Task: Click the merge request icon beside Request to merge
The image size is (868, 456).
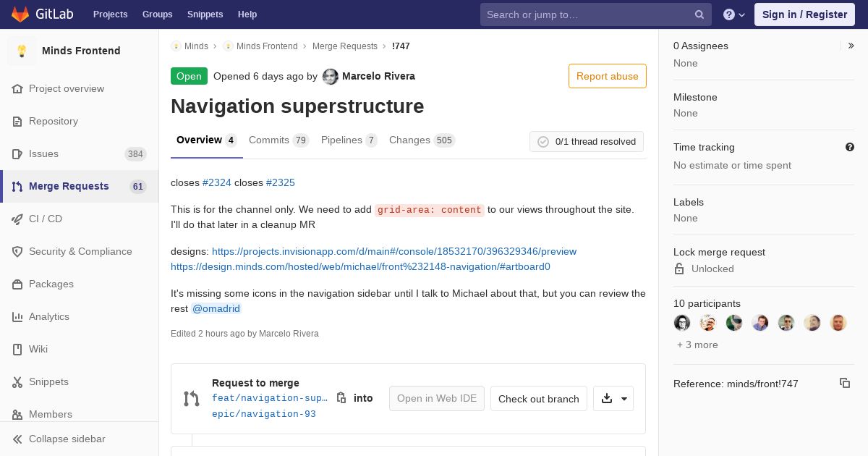Action: 191,398
